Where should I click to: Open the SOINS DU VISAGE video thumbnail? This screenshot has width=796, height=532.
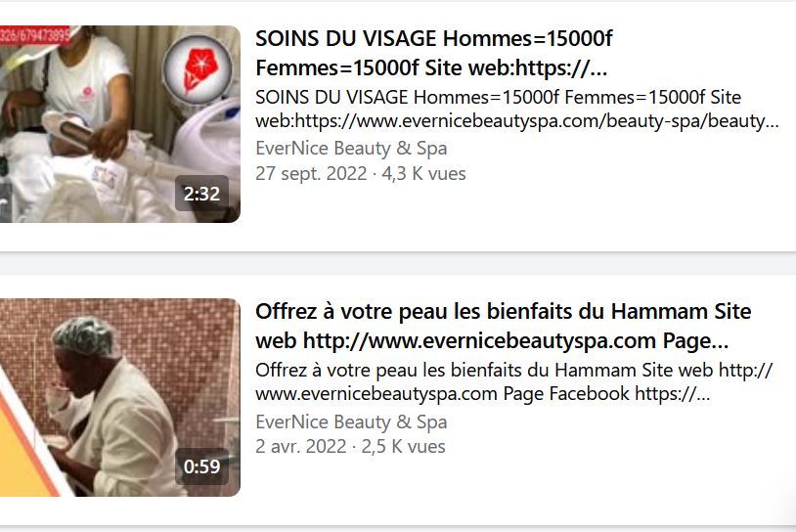click(120, 124)
